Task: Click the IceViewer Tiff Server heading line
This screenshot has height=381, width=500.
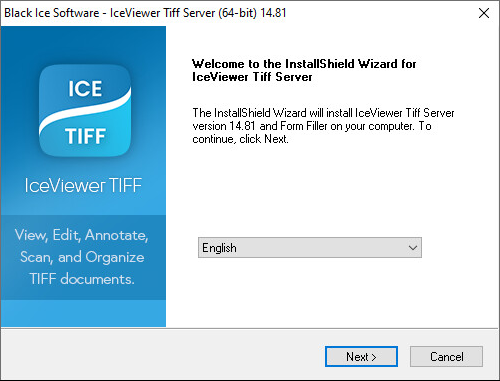Action: (x=252, y=77)
